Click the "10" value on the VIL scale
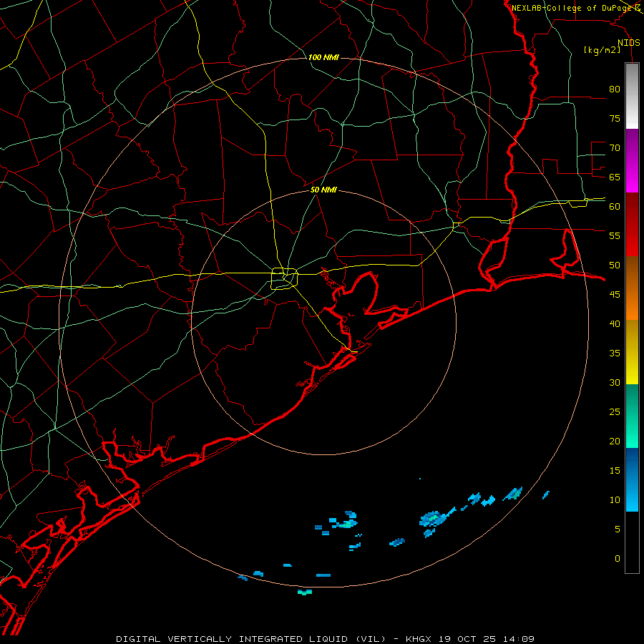644x644 pixels. point(615,500)
